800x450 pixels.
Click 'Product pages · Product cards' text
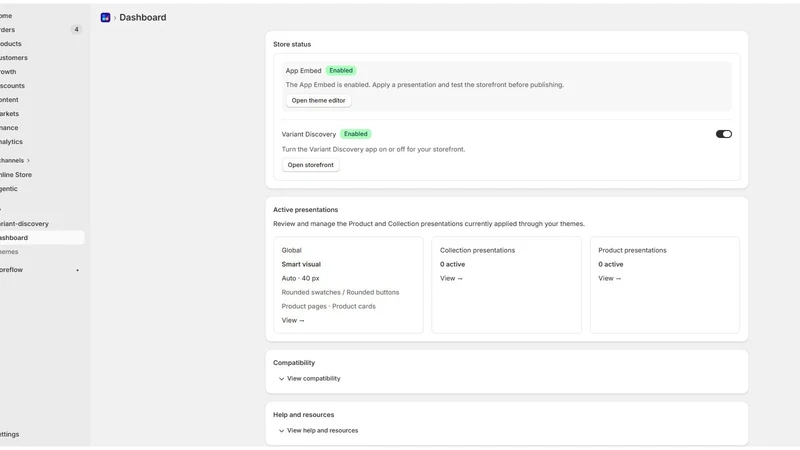pos(329,307)
